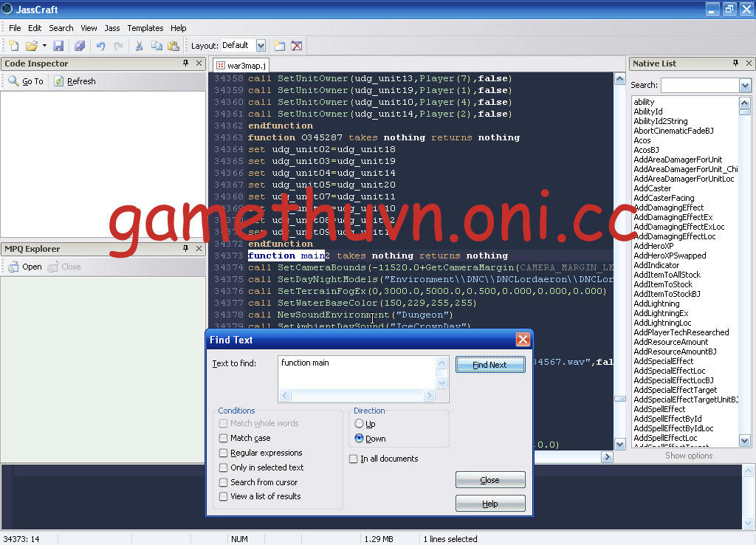Click the Cut scissors icon
Image resolution: width=756 pixels, height=545 pixels.
(139, 46)
